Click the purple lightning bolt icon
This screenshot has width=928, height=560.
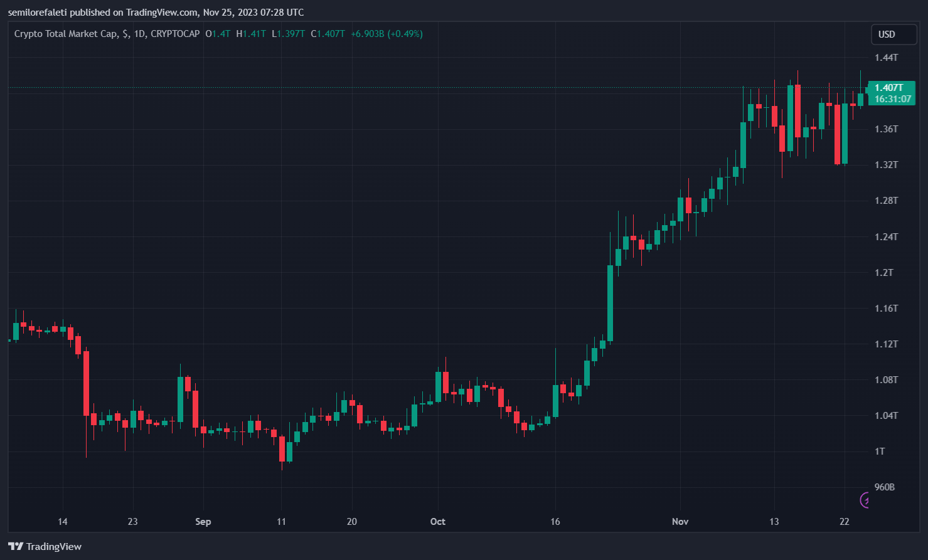[x=866, y=500]
